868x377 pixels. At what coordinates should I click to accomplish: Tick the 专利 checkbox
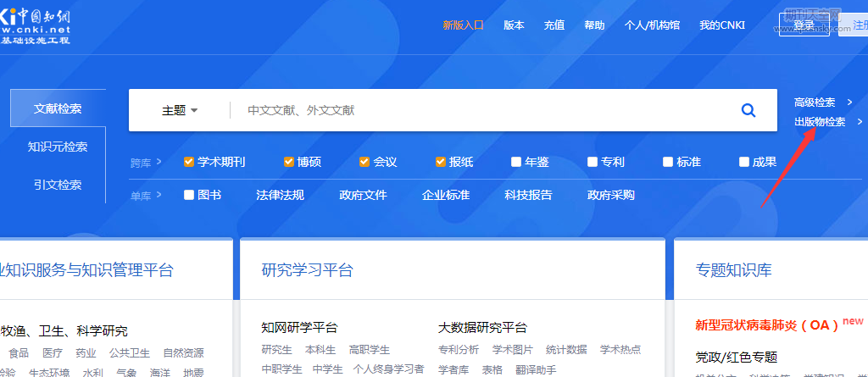pos(592,162)
